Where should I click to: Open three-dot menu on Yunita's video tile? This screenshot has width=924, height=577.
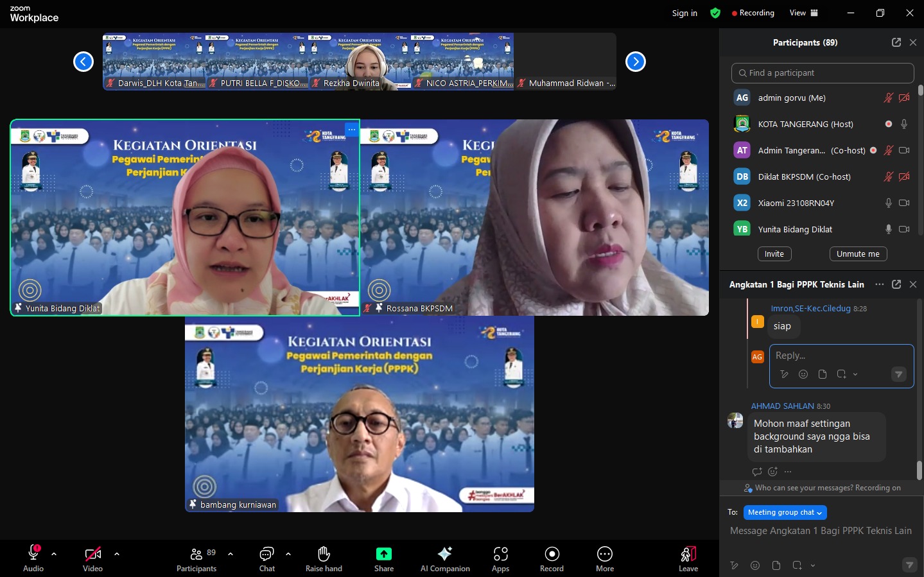pos(351,129)
